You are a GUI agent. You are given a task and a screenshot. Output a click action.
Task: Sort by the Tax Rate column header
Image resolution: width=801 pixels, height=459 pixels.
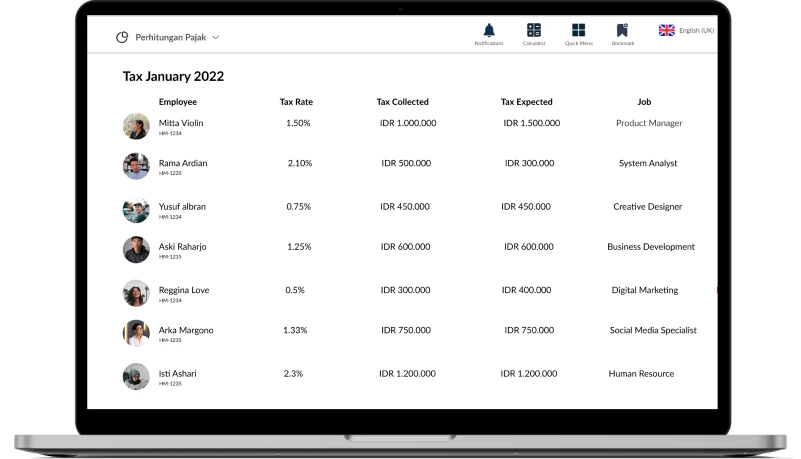[296, 102]
